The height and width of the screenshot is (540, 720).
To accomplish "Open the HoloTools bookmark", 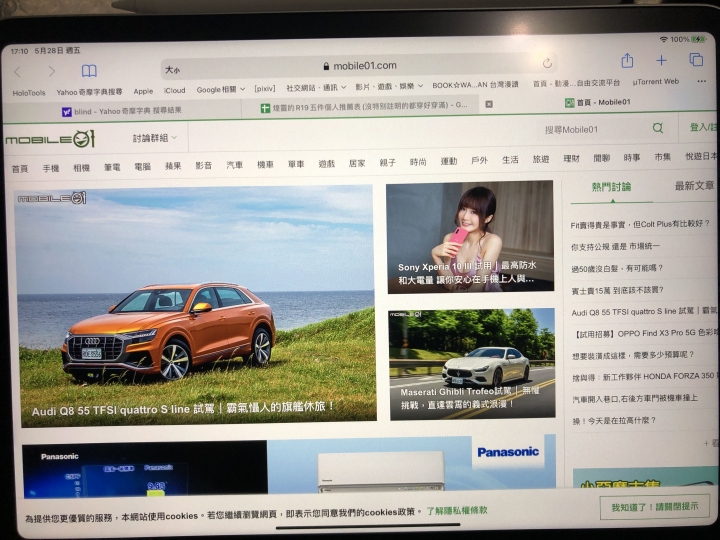I will tap(29, 93).
